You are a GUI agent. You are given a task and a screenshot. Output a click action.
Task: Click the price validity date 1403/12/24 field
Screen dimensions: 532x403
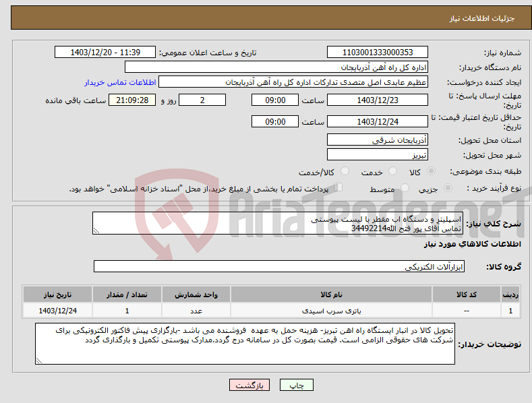pyautogui.click(x=378, y=121)
